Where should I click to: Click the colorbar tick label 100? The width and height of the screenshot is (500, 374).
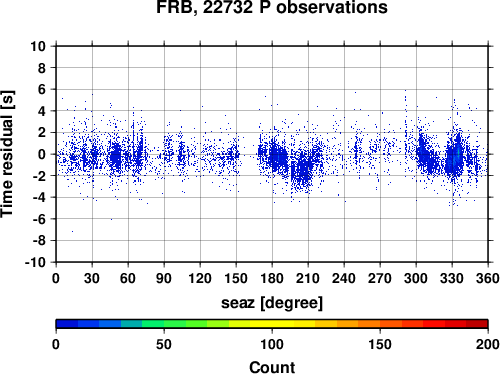coord(272,344)
